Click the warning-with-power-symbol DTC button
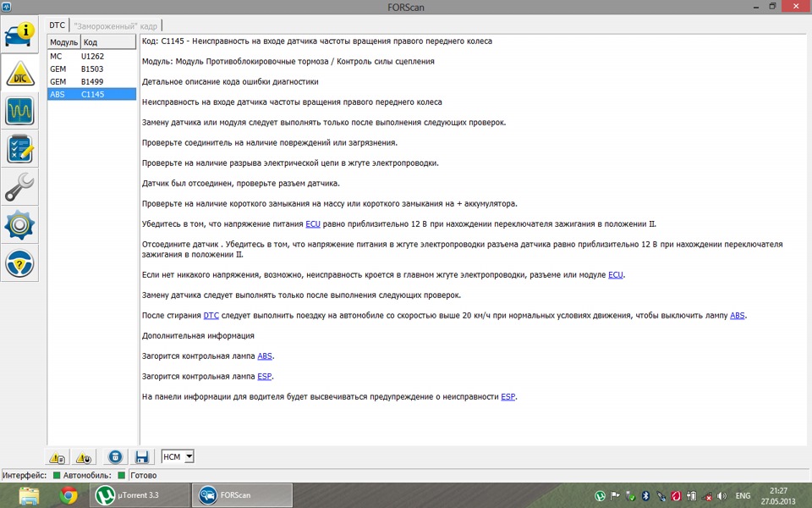812x508 pixels. tap(84, 457)
